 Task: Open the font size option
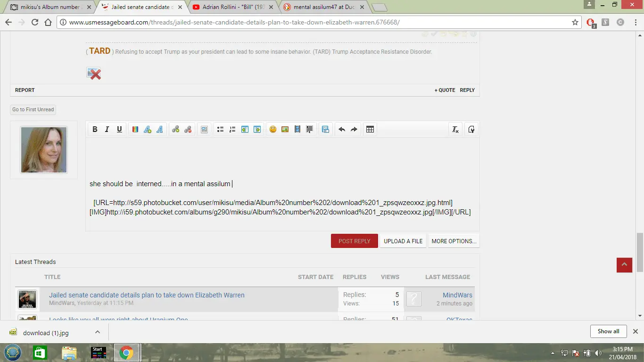tap(148, 129)
